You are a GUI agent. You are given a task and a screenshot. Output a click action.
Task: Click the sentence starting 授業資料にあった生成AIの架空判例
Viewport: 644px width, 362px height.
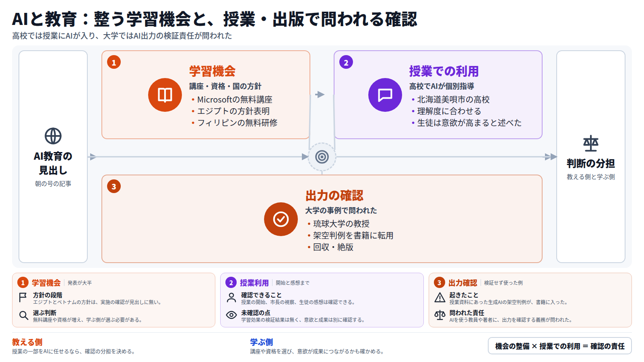pos(509,302)
